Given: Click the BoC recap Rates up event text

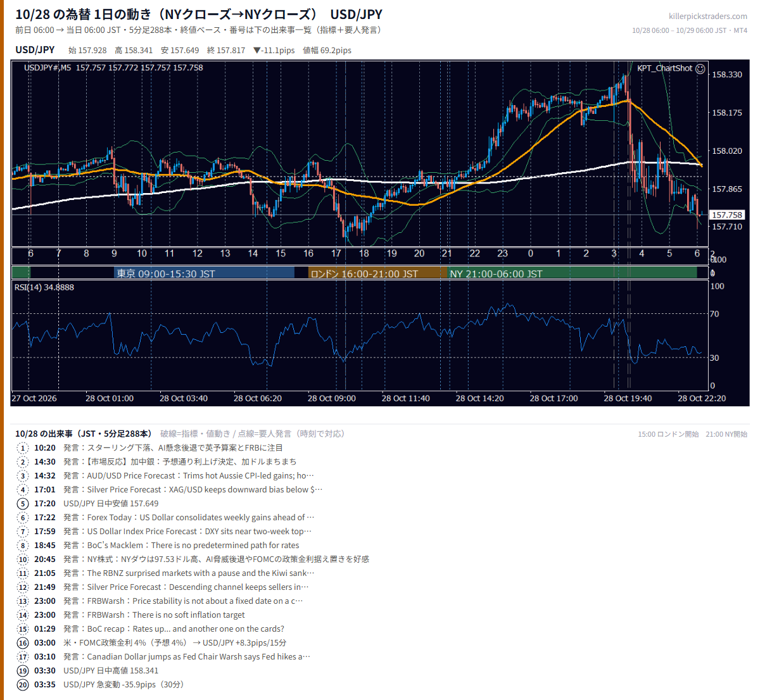Looking at the screenshot, I should point(174,629).
